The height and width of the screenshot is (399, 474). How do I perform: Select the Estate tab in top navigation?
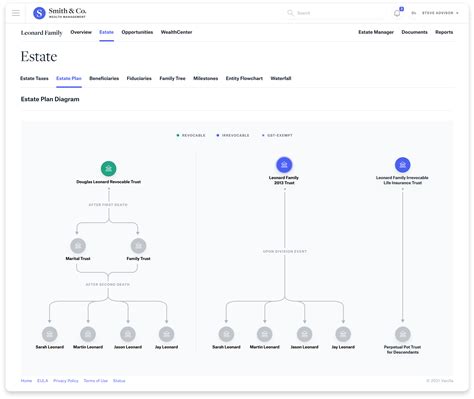(106, 32)
